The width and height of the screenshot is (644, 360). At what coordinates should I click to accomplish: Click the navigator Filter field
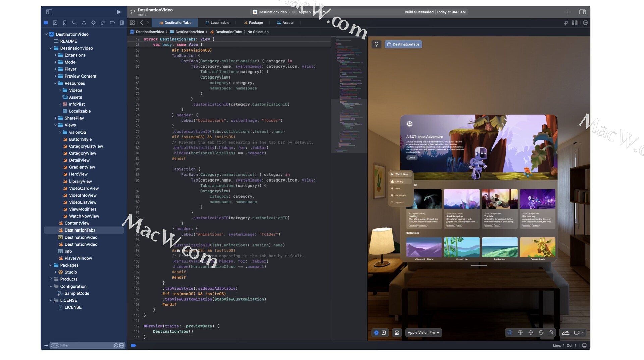87,345
